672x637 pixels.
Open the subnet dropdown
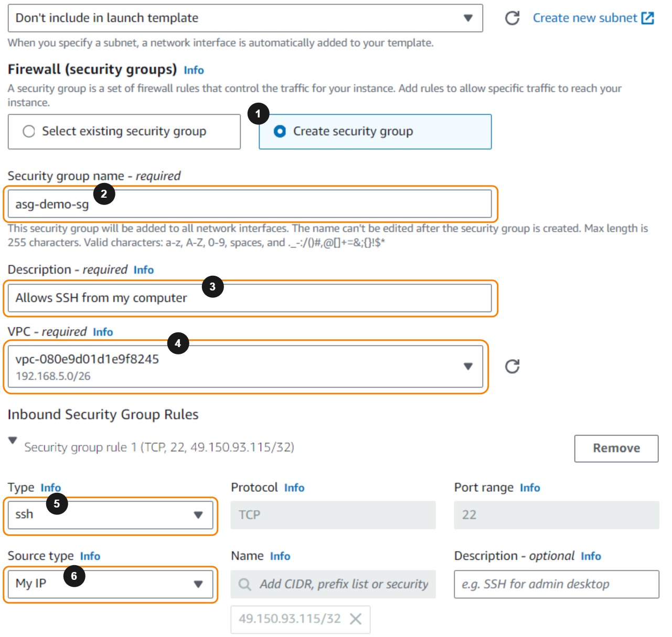pos(245,18)
